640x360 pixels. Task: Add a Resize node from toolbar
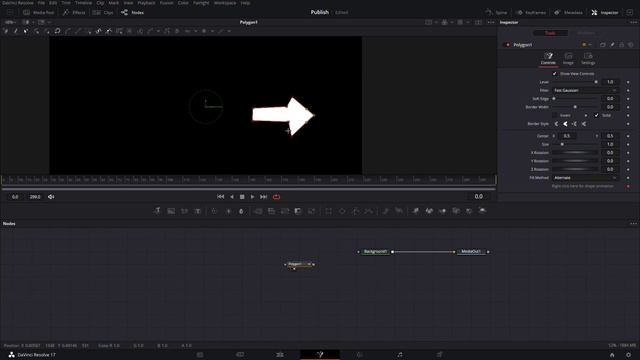[312, 211]
